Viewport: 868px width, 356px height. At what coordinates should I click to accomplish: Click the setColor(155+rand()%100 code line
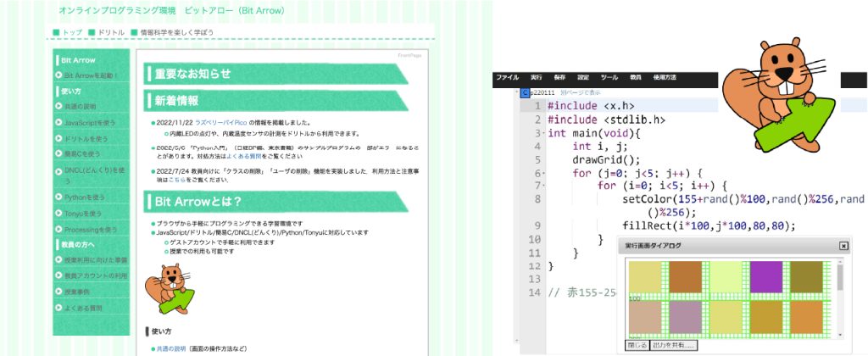tap(743, 205)
